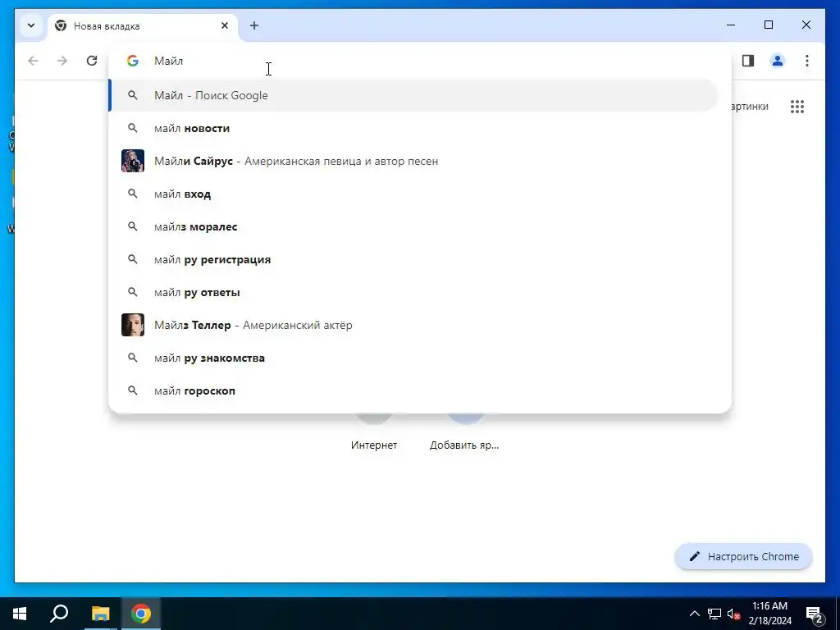Open the Google apps grid

click(797, 106)
